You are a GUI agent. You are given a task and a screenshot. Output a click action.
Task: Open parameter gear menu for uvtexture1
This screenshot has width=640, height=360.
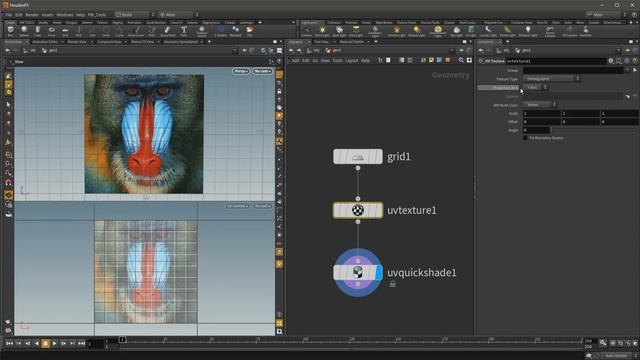(611, 61)
